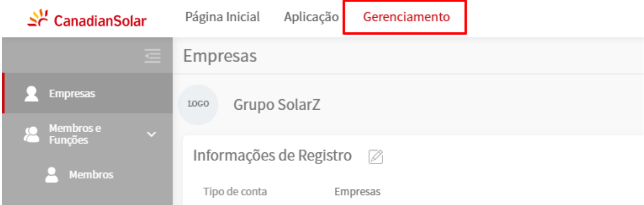
Task: Collapse the sidebar with the menu icon
Action: pyautogui.click(x=152, y=56)
